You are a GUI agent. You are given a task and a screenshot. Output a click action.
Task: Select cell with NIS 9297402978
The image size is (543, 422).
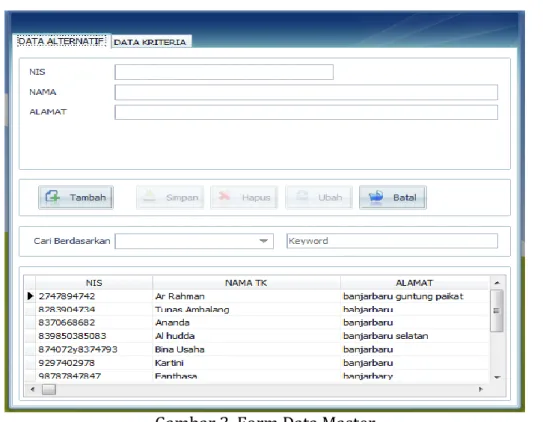94,363
